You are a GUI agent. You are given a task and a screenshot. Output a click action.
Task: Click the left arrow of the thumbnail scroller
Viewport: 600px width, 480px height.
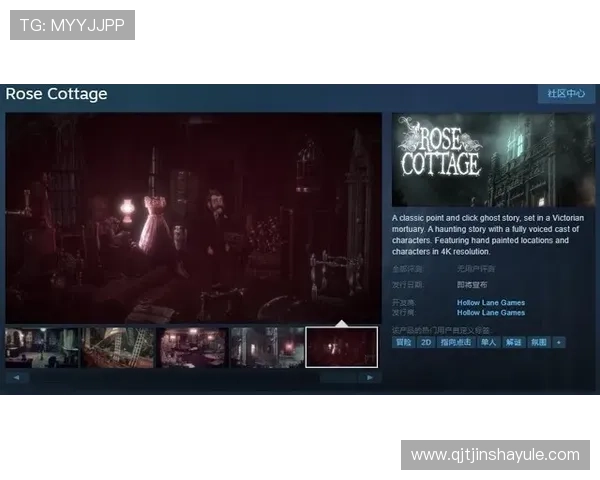[16, 378]
